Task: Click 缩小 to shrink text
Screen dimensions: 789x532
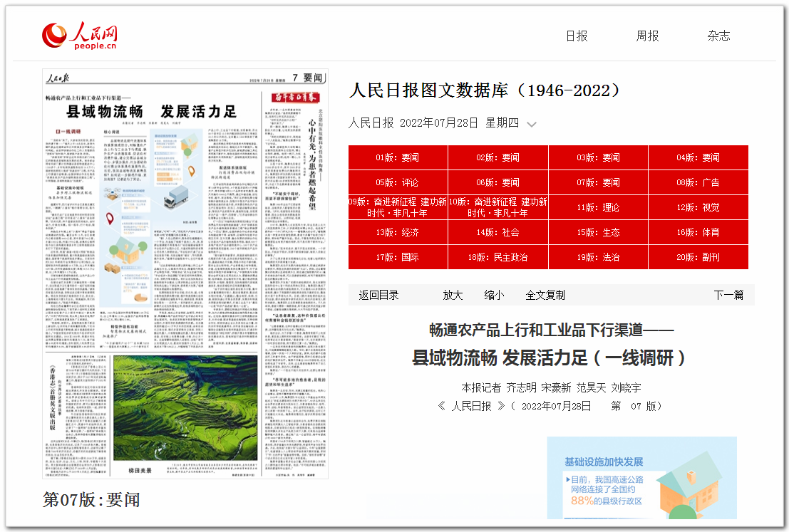Action: click(x=494, y=295)
